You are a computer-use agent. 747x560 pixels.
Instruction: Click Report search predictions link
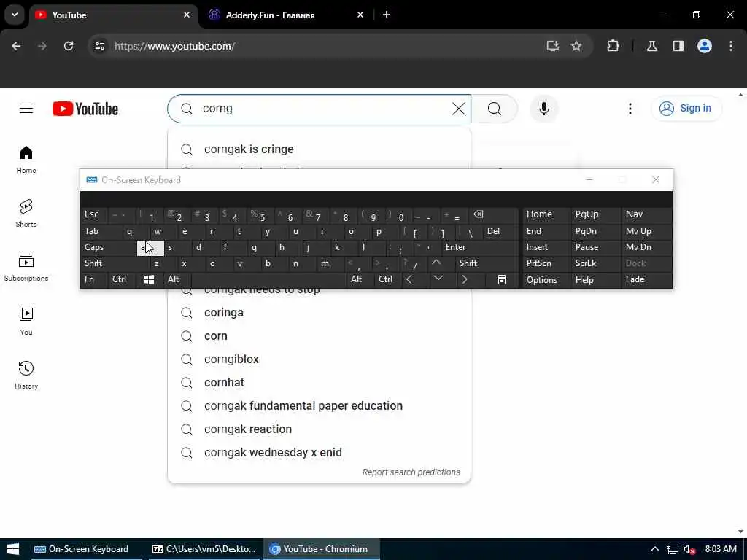click(411, 472)
